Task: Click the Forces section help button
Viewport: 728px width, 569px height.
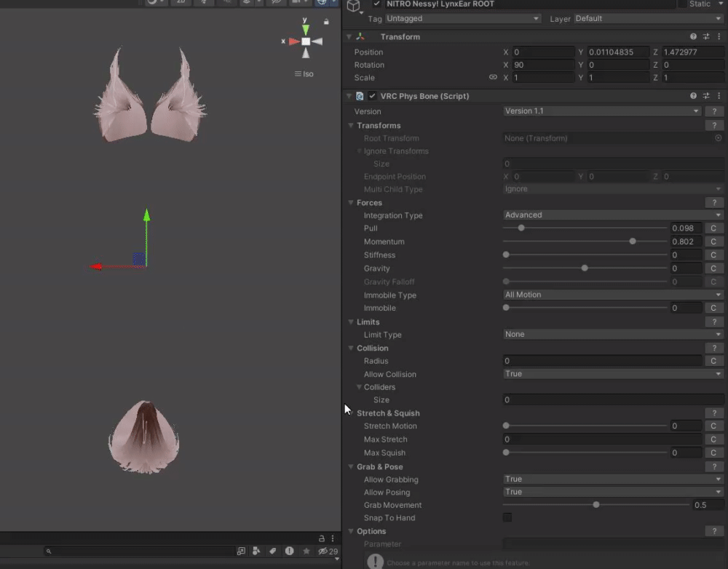Action: (713, 203)
